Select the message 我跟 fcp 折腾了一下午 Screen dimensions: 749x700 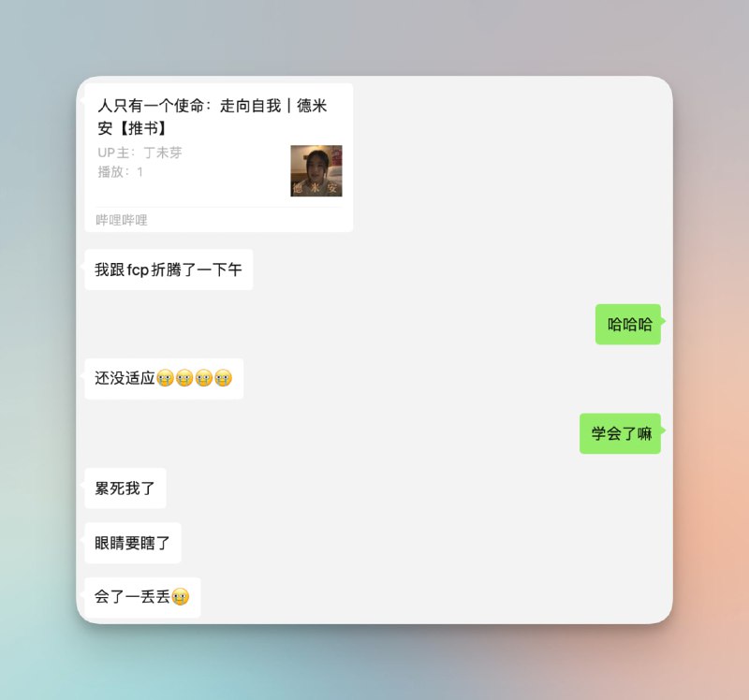(169, 270)
